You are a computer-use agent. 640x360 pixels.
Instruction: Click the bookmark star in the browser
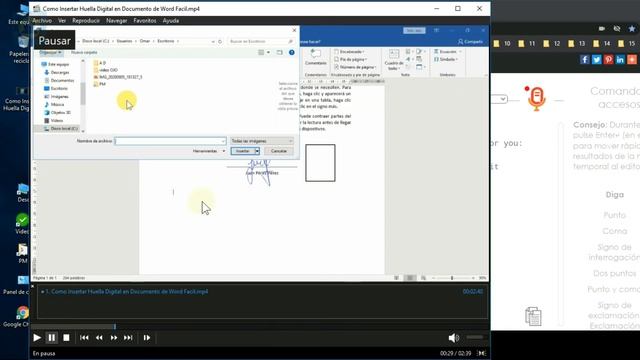[x=632, y=29]
